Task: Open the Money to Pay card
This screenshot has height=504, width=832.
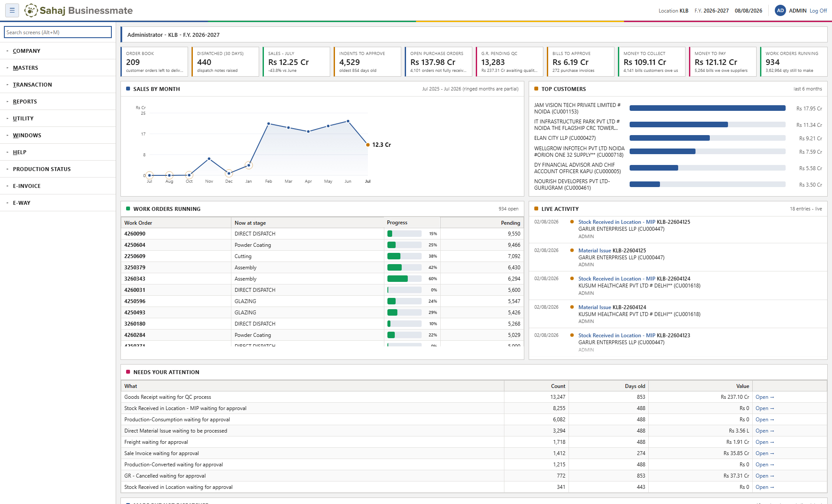Action: click(723, 61)
